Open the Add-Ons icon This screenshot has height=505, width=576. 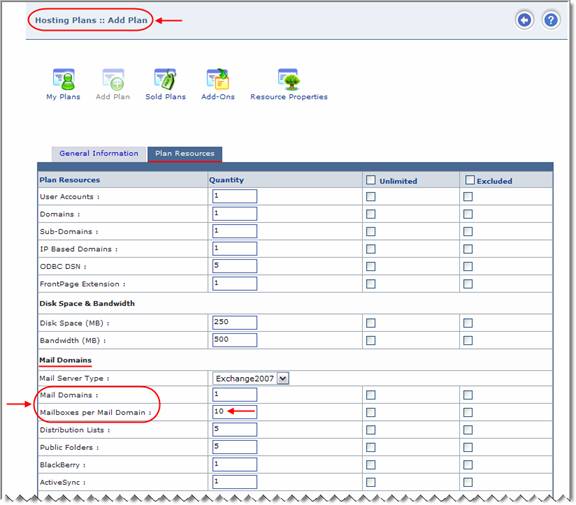(x=218, y=79)
